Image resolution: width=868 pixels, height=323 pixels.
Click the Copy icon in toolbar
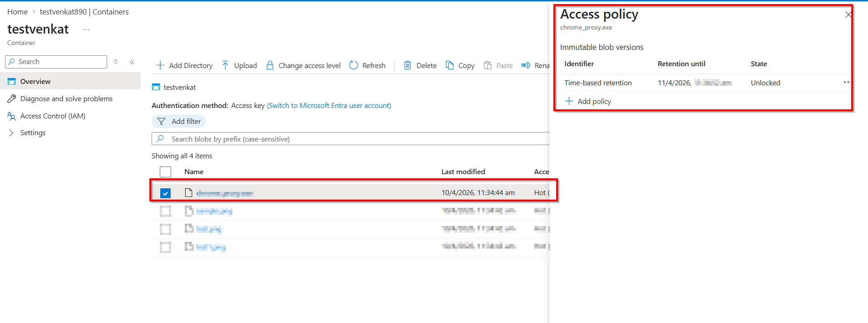(449, 65)
